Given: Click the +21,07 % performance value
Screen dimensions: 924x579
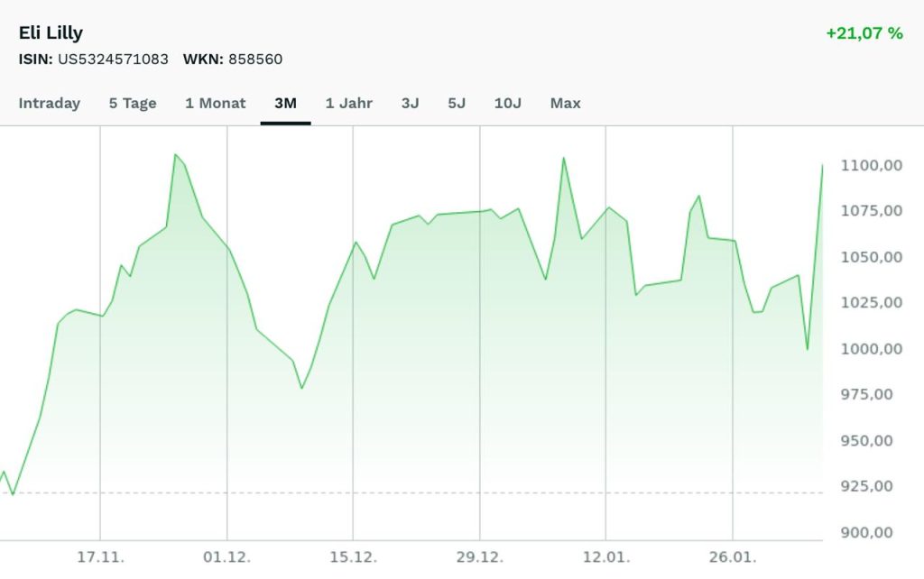Looking at the screenshot, I should [x=864, y=33].
